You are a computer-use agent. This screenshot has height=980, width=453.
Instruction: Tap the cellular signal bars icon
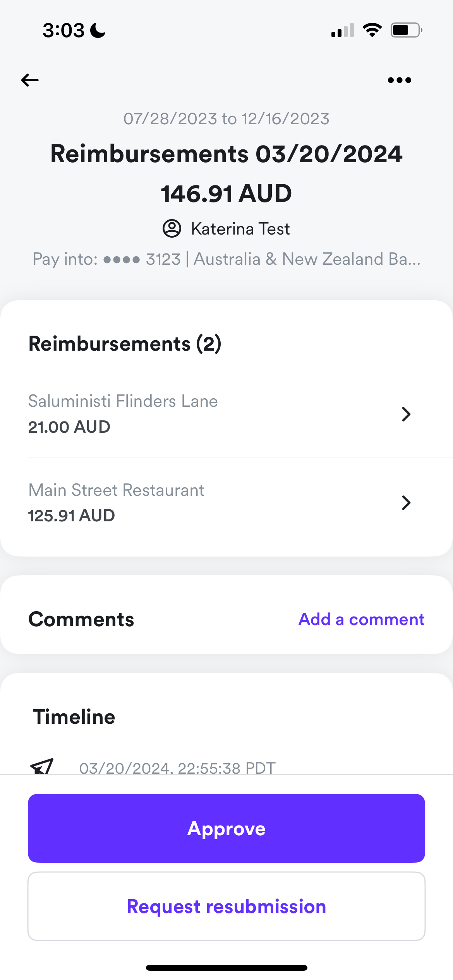[343, 30]
